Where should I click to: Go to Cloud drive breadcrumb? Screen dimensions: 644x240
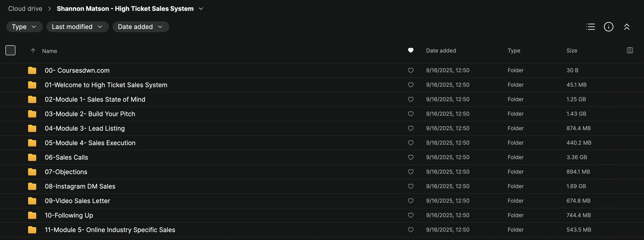tap(25, 9)
